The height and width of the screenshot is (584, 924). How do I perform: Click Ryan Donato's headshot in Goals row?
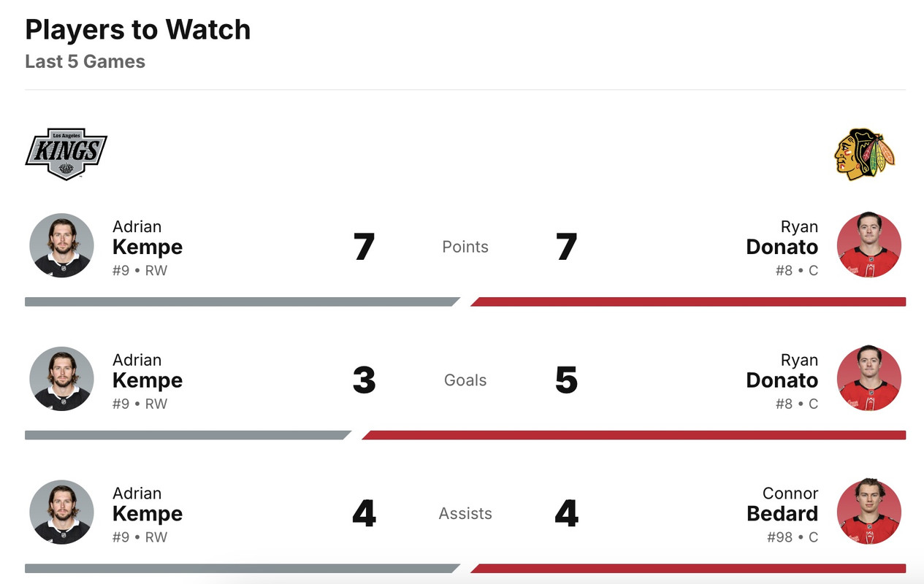pyautogui.click(x=868, y=379)
